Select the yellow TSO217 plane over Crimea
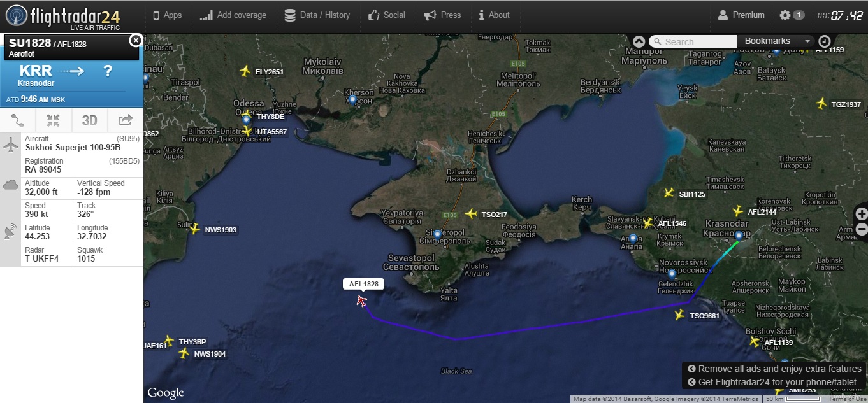Image resolution: width=868 pixels, height=403 pixels. pyautogui.click(x=471, y=213)
